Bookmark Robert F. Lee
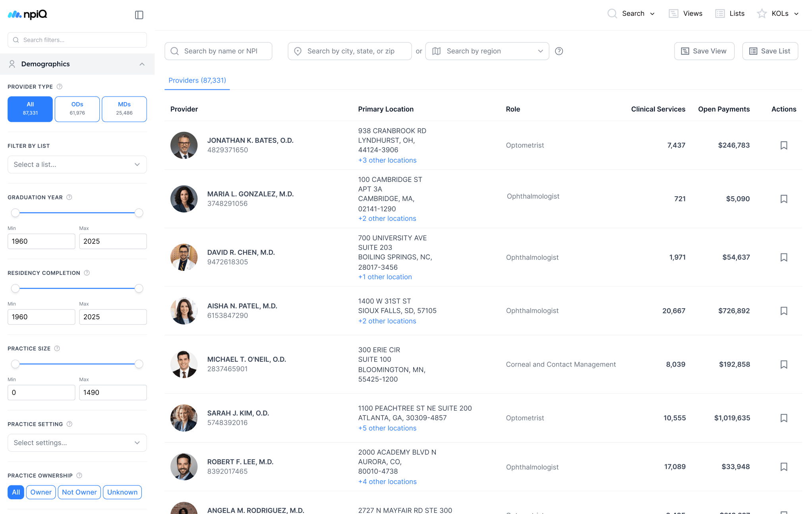812x514 pixels. 784,467
